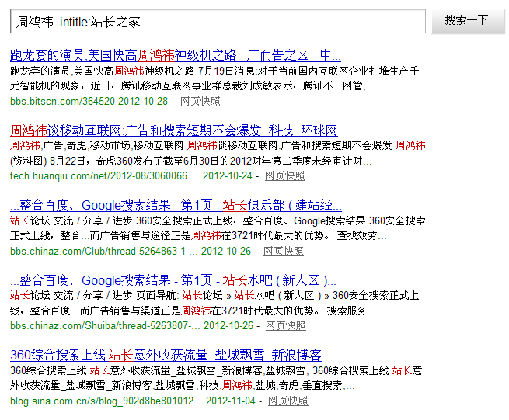Open the result titled 跑龙套的演员,美国快高周鸿祎神级机之路

coord(176,55)
